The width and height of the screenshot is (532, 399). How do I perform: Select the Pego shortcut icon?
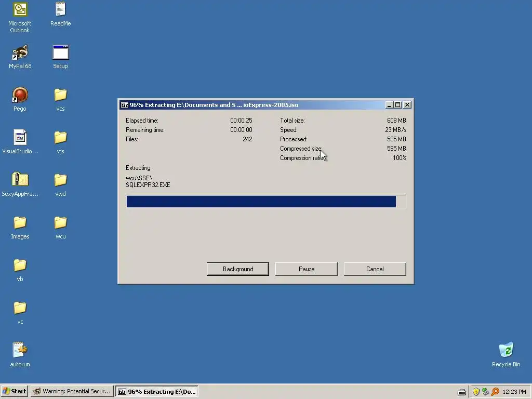[20, 95]
